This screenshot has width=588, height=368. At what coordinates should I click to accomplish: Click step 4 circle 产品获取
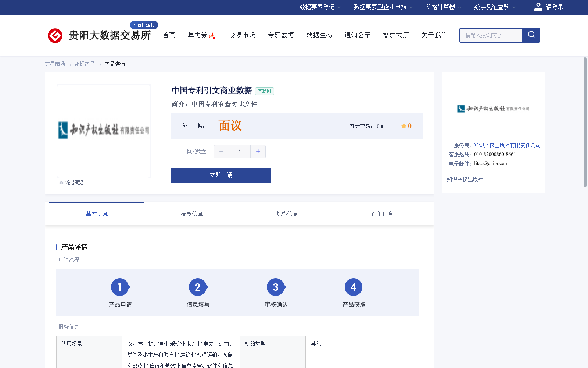pos(354,287)
